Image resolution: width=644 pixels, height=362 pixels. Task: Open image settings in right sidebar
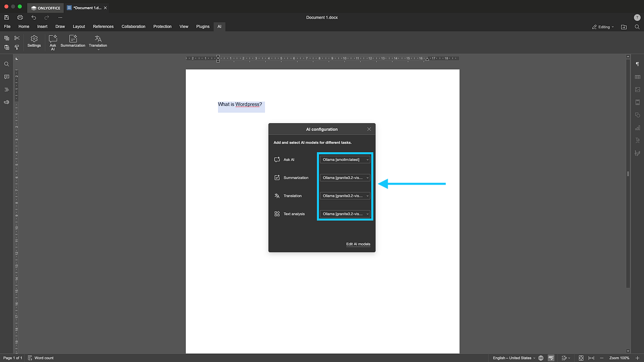(x=638, y=90)
